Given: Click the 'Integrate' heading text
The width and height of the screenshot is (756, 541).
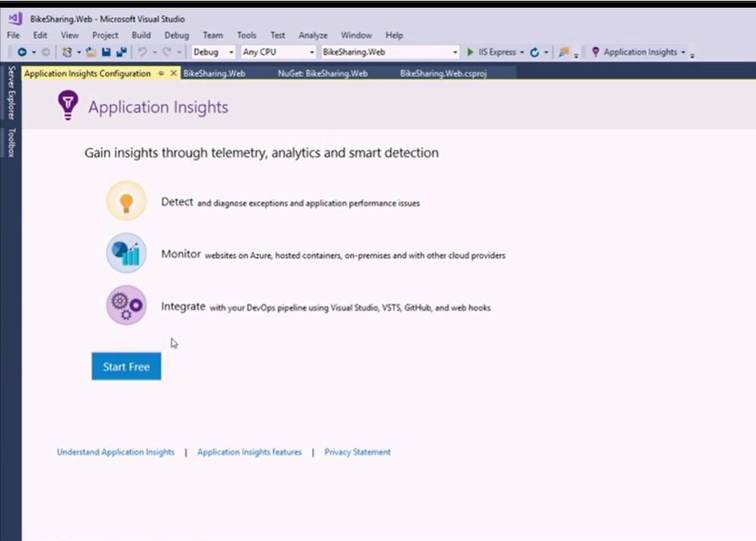Looking at the screenshot, I should click(x=183, y=306).
